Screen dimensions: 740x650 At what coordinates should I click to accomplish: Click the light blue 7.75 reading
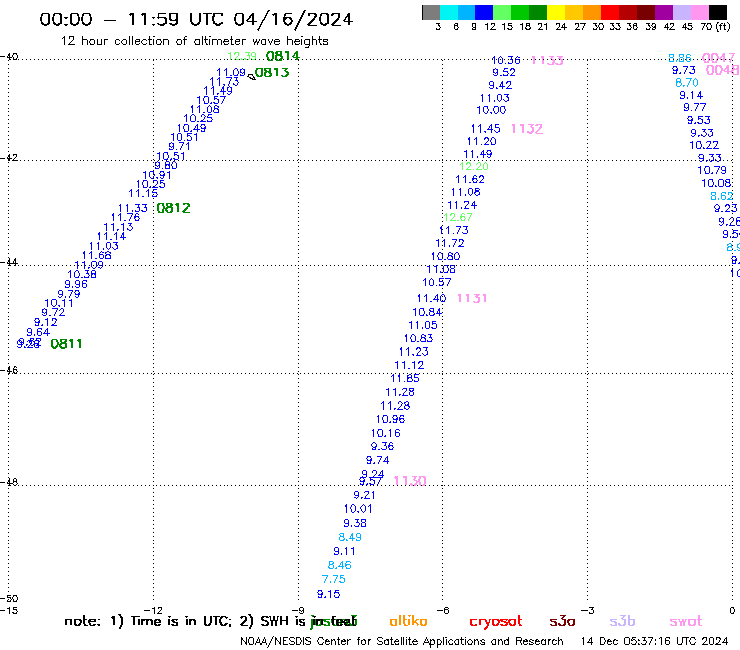pos(334,579)
